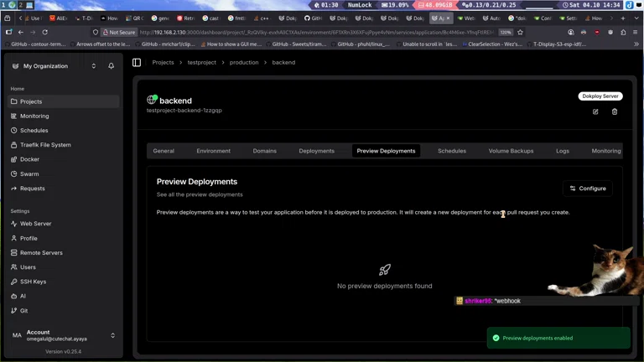Click the delete trash icon for backend

pyautogui.click(x=615, y=111)
